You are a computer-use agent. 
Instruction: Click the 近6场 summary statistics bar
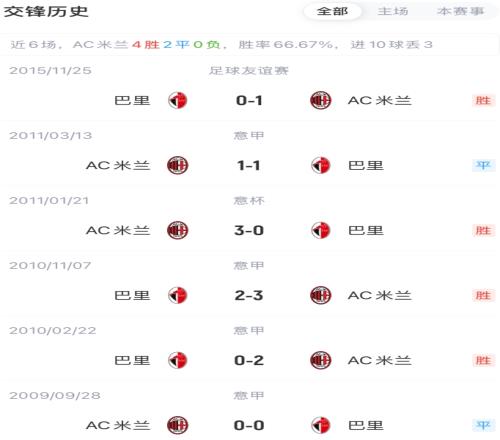[x=249, y=44]
